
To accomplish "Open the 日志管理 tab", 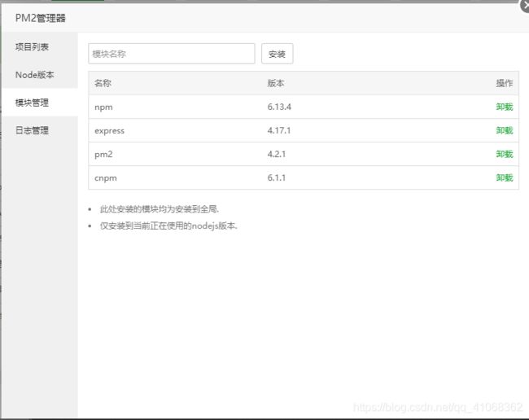I will pos(40,130).
